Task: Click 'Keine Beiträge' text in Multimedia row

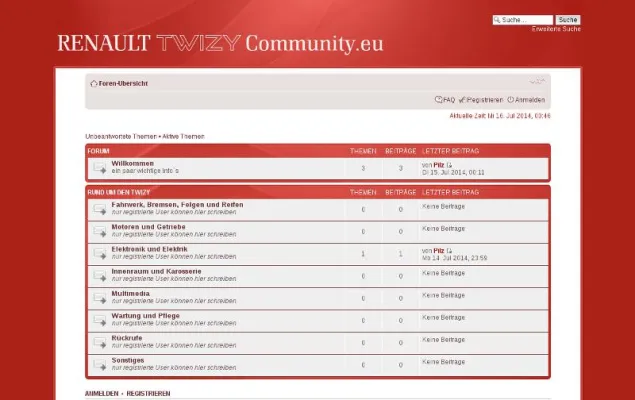Action: (x=443, y=295)
